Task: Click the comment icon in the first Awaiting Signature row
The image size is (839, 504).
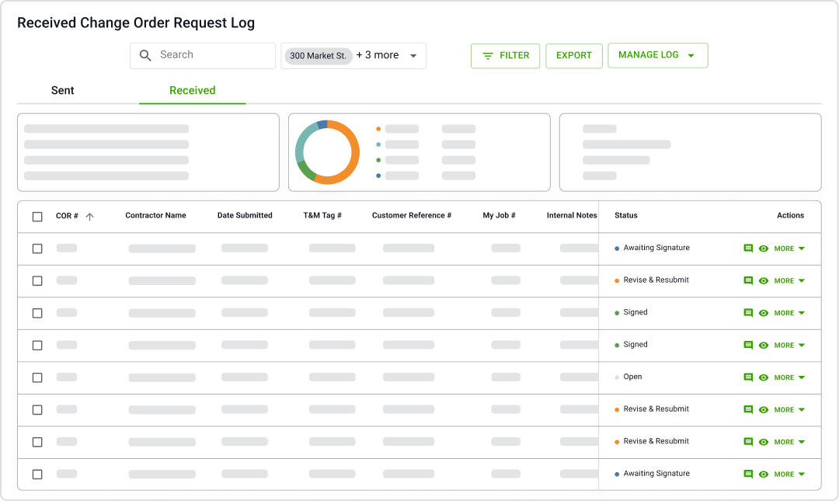Action: pyautogui.click(x=748, y=249)
